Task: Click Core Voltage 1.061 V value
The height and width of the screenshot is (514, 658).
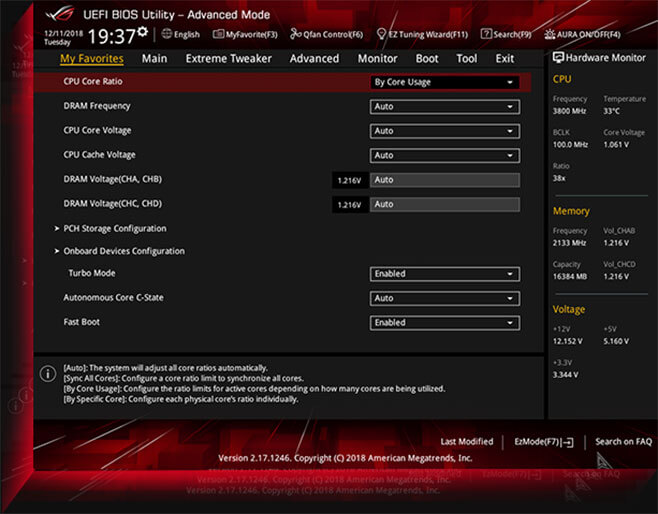Action: (616, 145)
